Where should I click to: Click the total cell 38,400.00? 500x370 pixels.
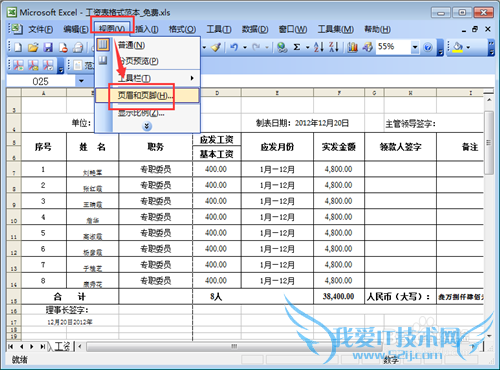pyautogui.click(x=339, y=296)
